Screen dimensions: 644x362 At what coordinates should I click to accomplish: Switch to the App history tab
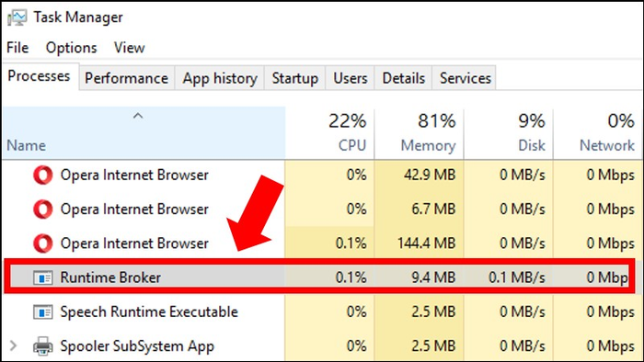(220, 78)
